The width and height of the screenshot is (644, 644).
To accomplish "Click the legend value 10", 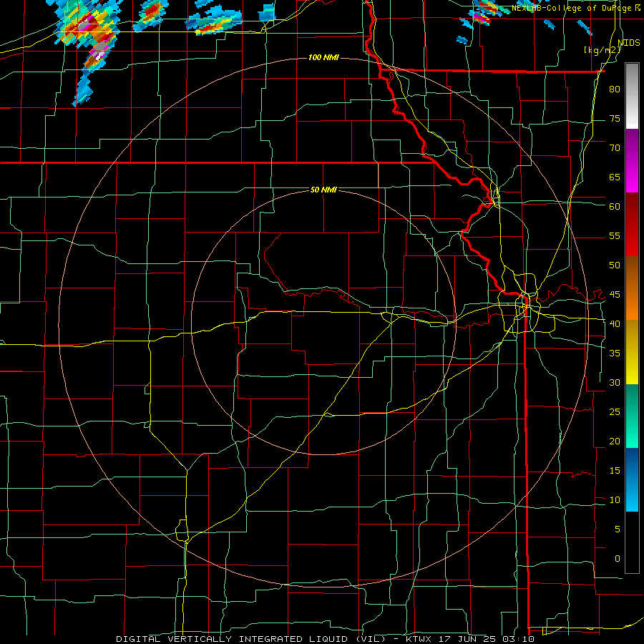I will pos(615,500).
